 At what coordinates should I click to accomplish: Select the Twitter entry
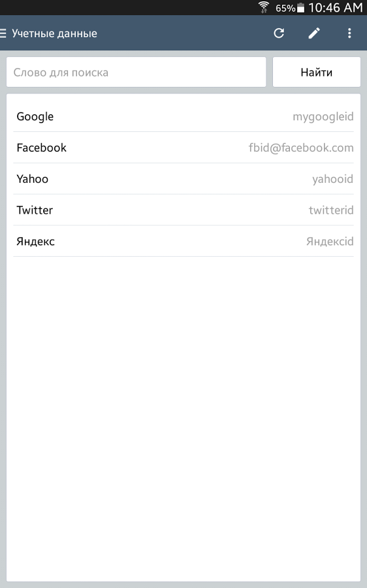pyautogui.click(x=183, y=210)
